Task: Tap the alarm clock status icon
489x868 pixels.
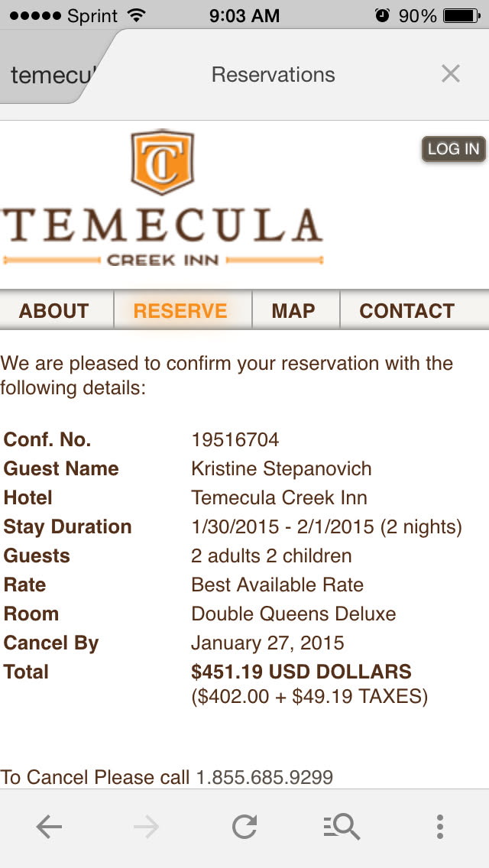Action: (x=382, y=15)
